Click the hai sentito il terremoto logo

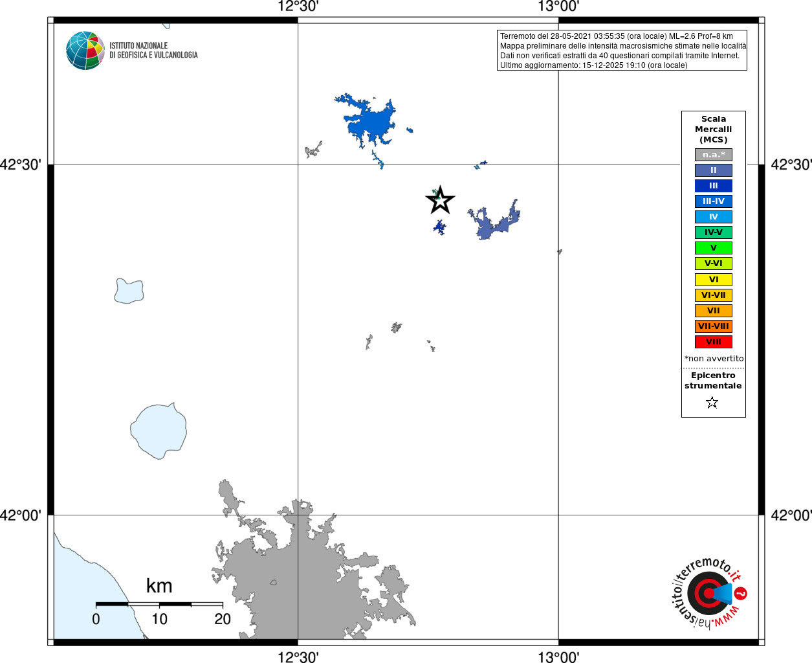click(x=708, y=592)
